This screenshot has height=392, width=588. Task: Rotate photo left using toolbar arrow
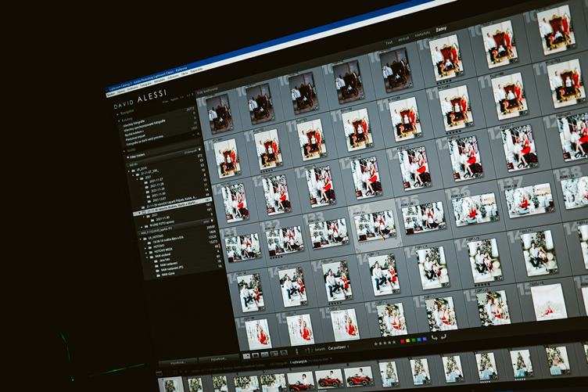435,337
